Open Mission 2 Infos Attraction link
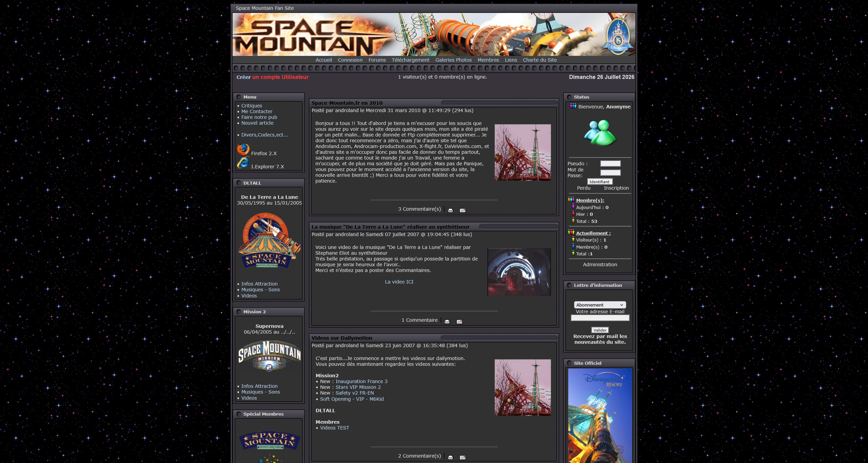The height and width of the screenshot is (463, 868). [x=259, y=386]
